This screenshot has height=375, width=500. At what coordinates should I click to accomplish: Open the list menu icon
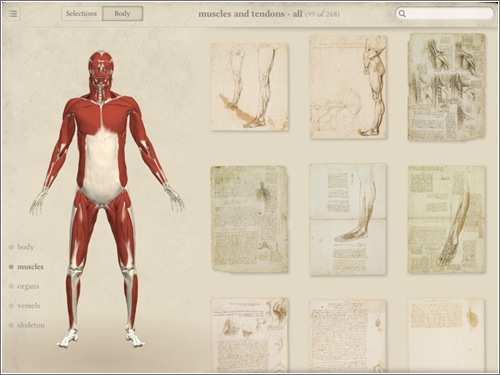tap(13, 14)
